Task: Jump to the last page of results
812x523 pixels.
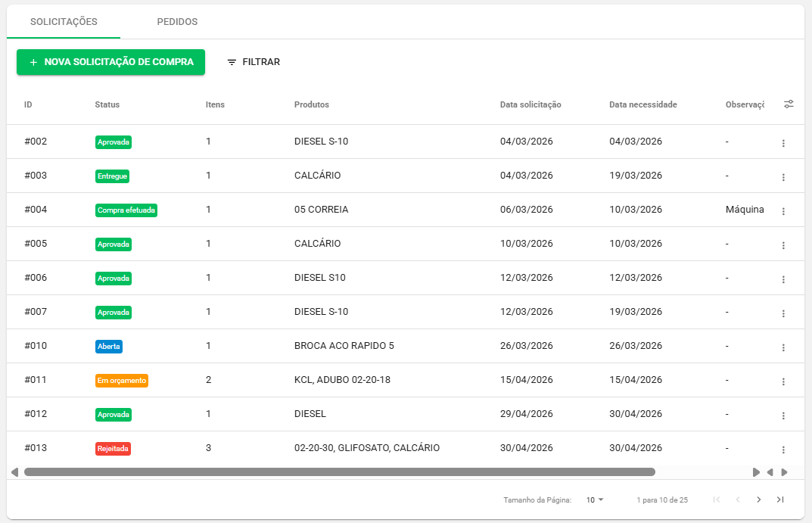Action: click(x=780, y=500)
